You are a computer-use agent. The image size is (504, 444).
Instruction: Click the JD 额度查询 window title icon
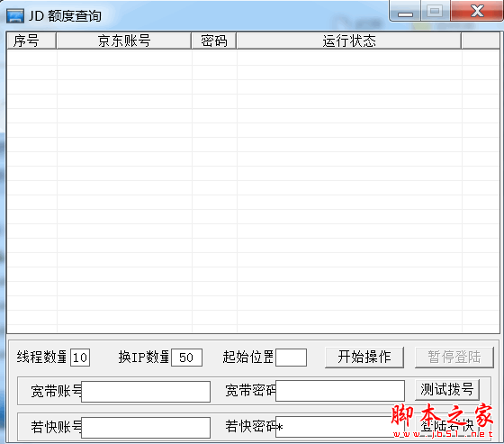click(x=15, y=15)
